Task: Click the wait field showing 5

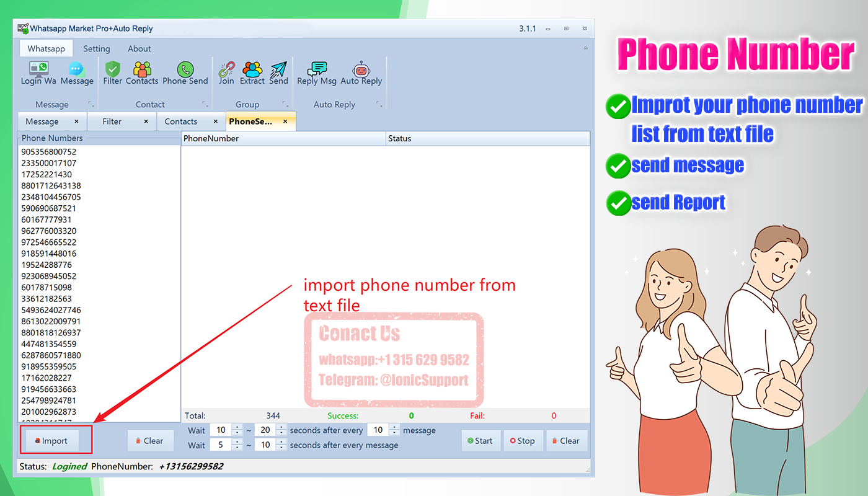Action: (x=220, y=445)
